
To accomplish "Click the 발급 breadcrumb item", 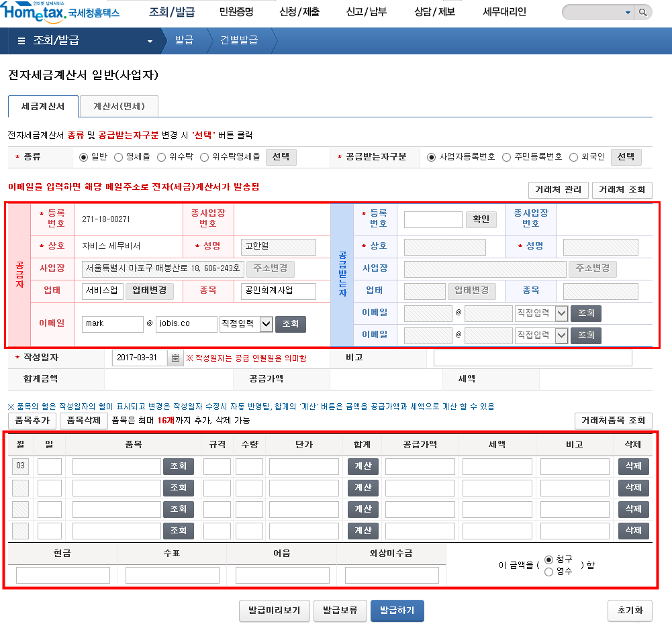I will pyautogui.click(x=185, y=40).
